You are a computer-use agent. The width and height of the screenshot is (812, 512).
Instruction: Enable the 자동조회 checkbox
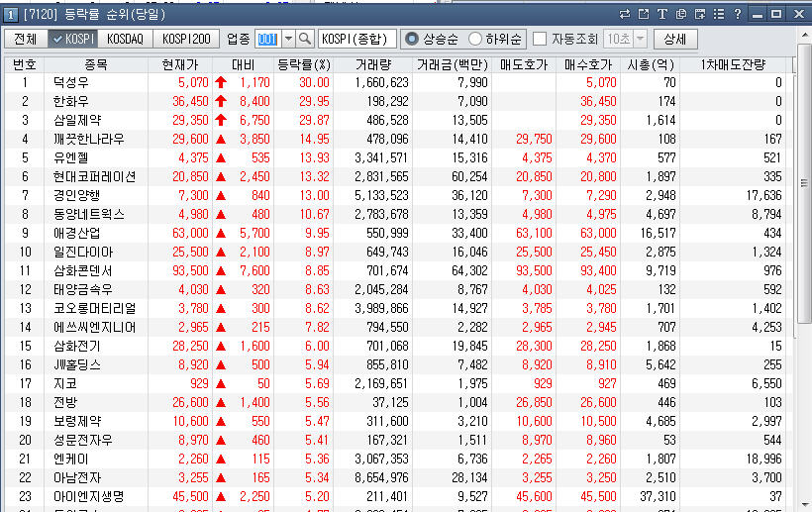pyautogui.click(x=540, y=39)
